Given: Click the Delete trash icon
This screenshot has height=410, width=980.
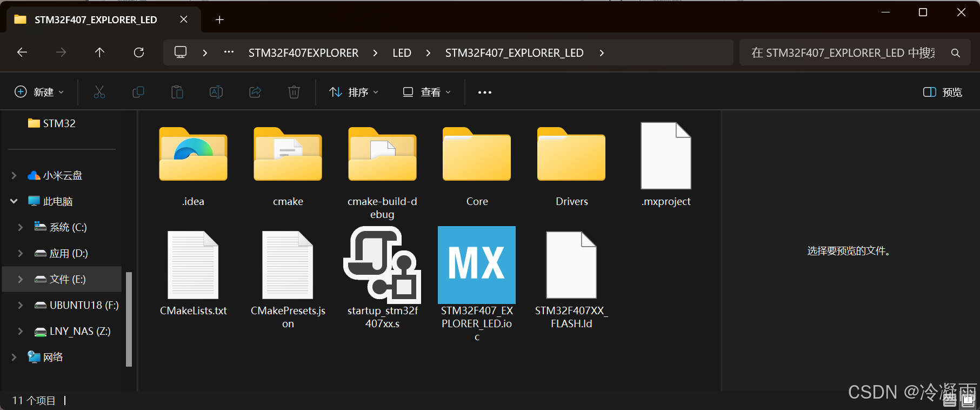Looking at the screenshot, I should (294, 92).
